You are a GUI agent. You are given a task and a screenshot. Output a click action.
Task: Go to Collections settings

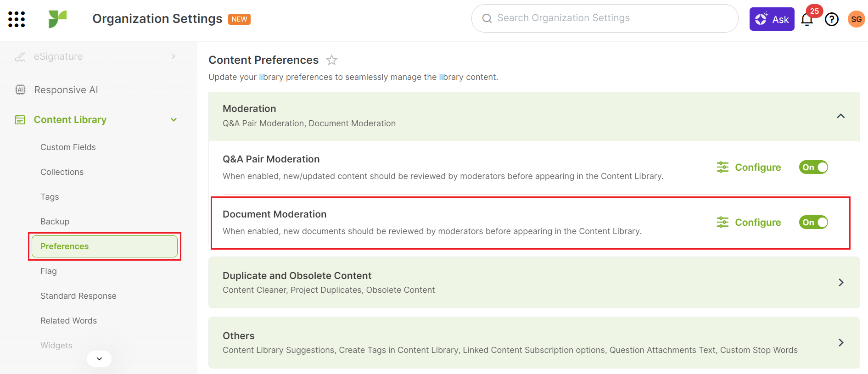62,172
